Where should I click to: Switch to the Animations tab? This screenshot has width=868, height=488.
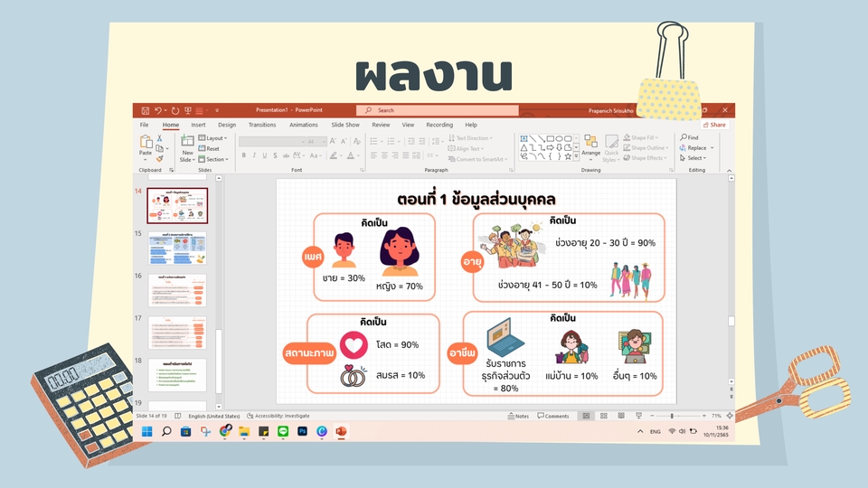(304, 125)
